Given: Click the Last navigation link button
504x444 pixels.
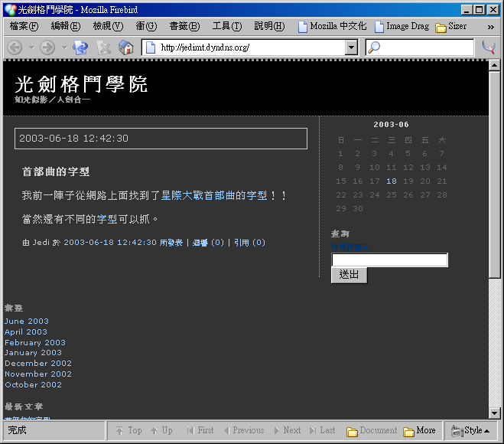Looking at the screenshot, I should coord(323,430).
